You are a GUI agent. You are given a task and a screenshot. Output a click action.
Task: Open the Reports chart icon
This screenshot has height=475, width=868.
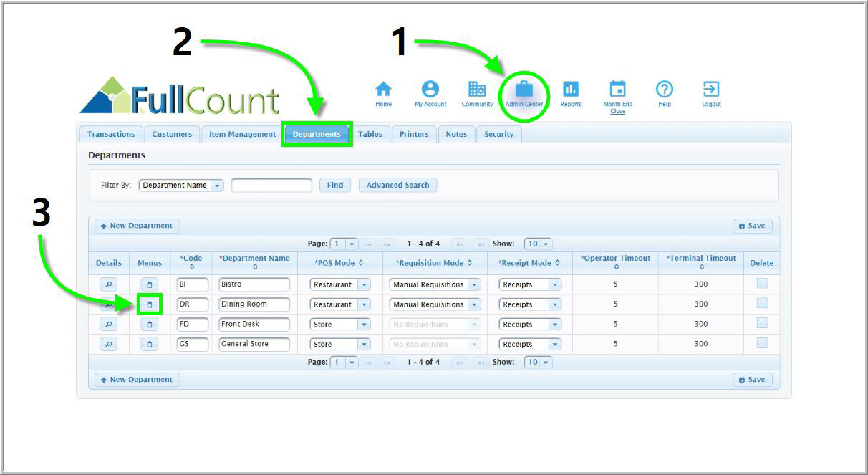point(571,90)
